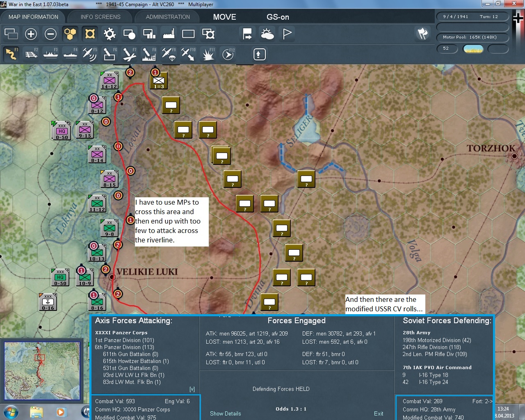Click the MOVE mode label
Image resolution: width=525 pixels, height=420 pixels.
224,17
